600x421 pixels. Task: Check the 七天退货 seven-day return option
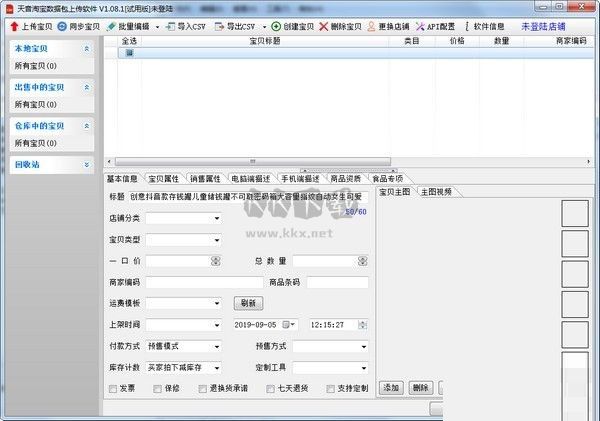tap(270, 388)
